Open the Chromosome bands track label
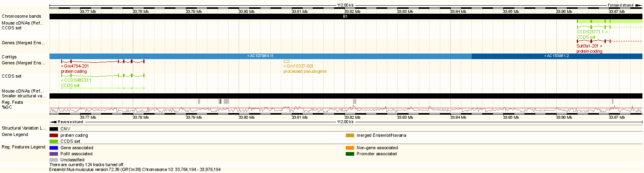Image resolution: width=644 pixels, height=173 pixels. pyautogui.click(x=21, y=16)
